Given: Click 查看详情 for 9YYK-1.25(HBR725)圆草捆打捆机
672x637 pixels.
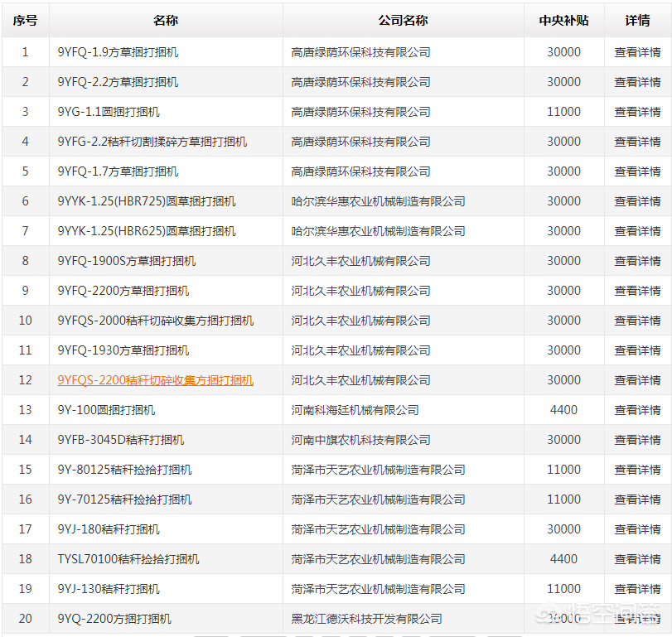Looking at the screenshot, I should 637,201.
